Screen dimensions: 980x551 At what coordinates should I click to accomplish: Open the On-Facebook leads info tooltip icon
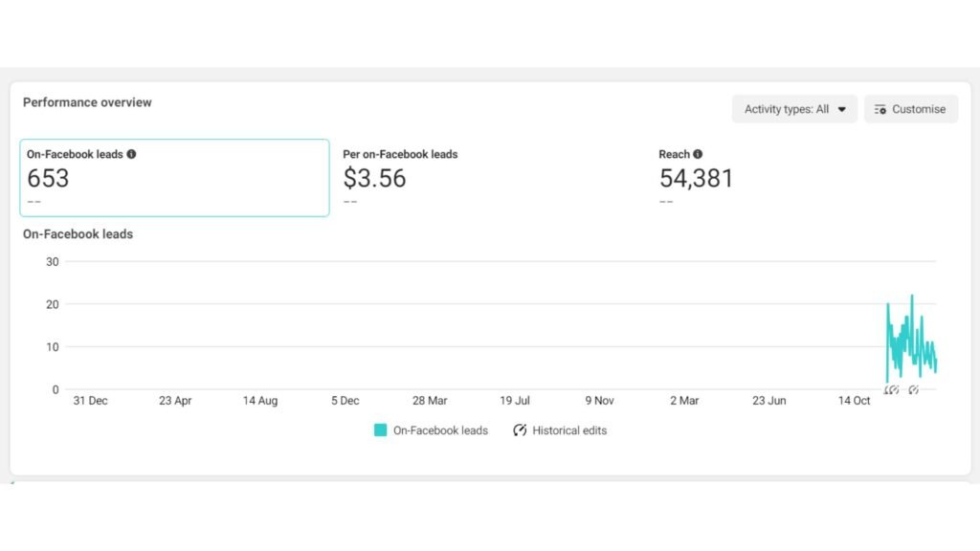[133, 153]
